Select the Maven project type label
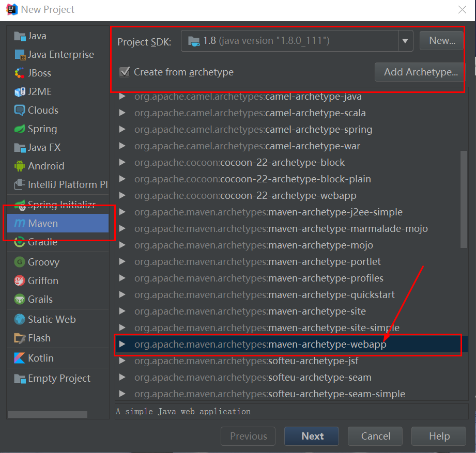The width and height of the screenshot is (476, 453). click(x=43, y=223)
